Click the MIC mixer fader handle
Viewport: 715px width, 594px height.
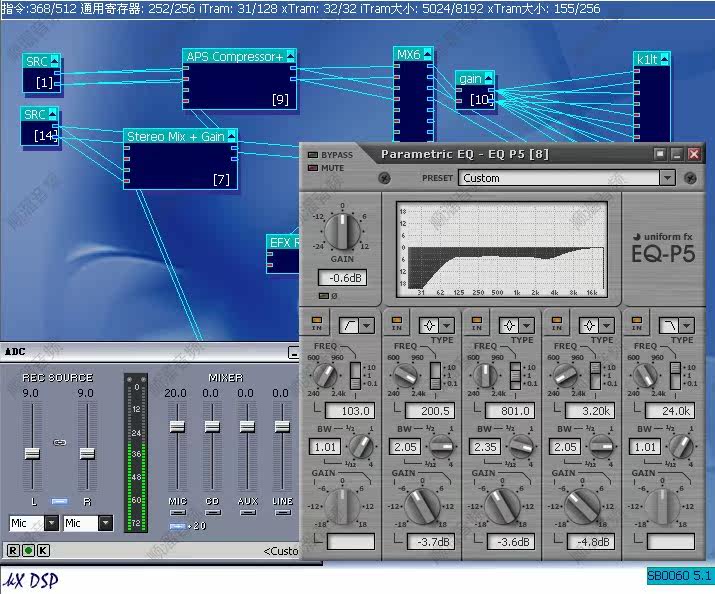[177, 427]
